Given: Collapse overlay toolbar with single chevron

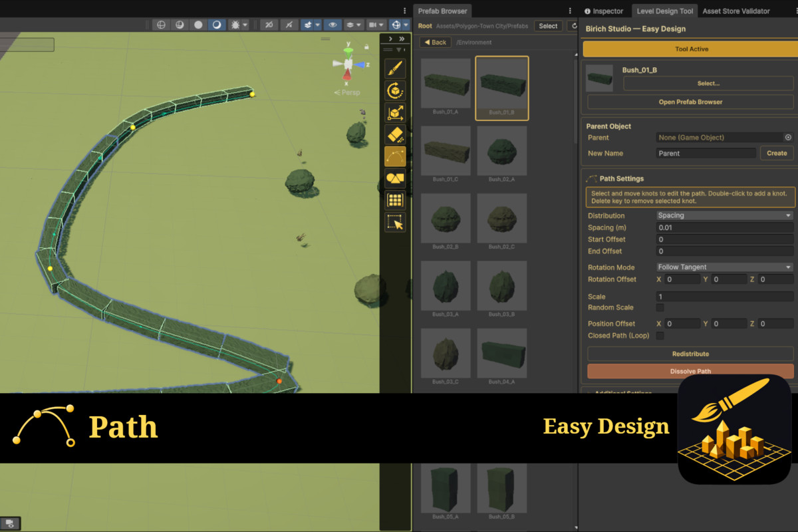Looking at the screenshot, I should [x=390, y=39].
